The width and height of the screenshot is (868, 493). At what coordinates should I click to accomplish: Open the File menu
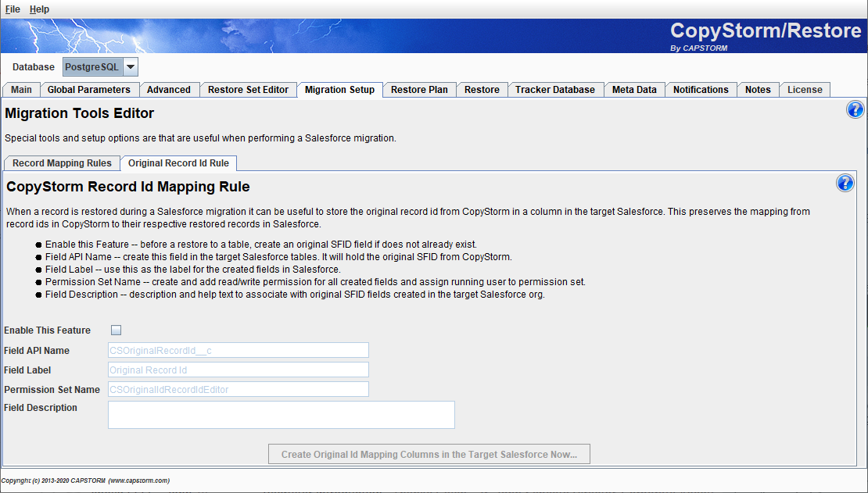coord(13,9)
